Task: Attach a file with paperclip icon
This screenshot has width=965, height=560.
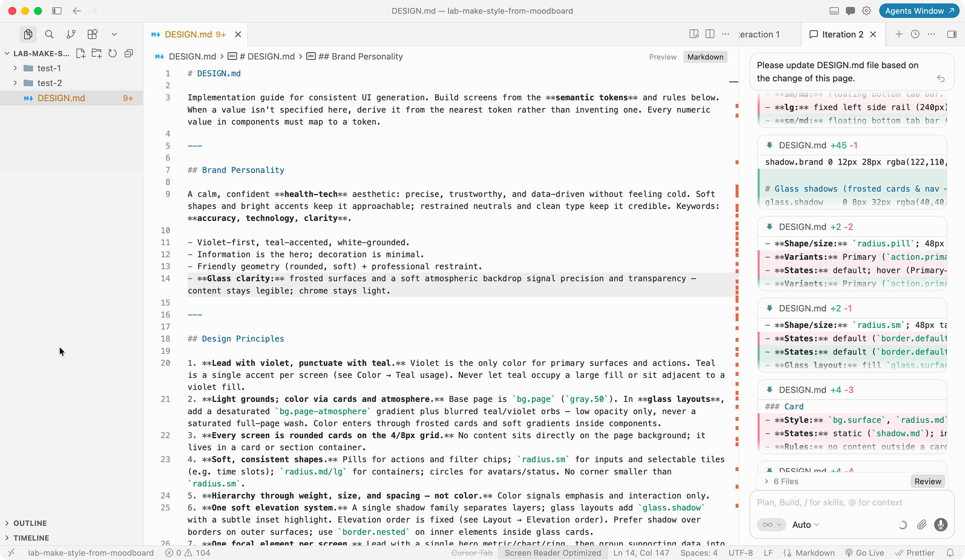Action: point(921,525)
